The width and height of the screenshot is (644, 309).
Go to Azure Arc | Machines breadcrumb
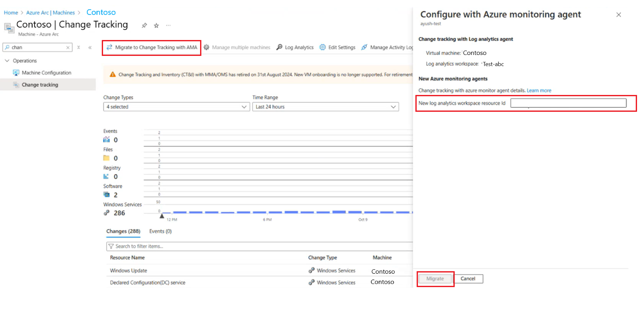(x=50, y=13)
